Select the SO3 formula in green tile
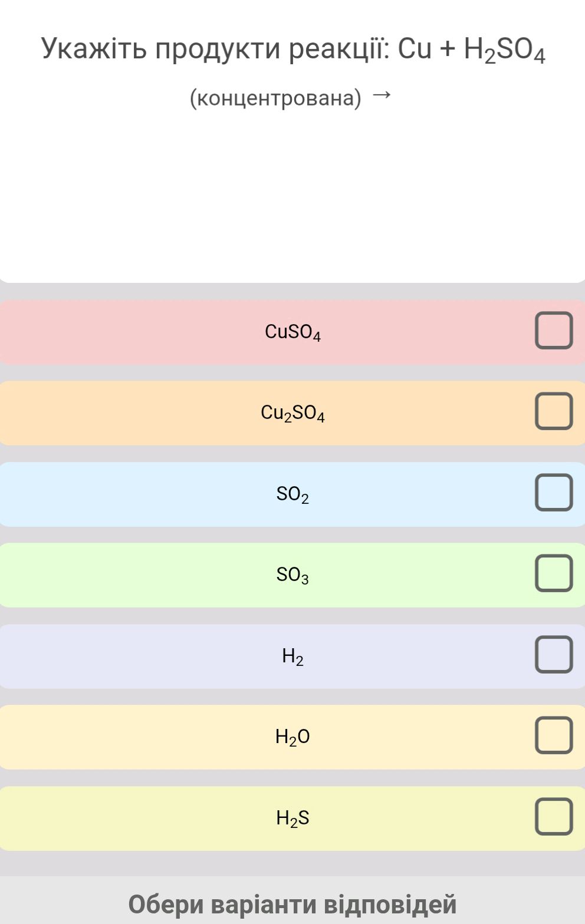 [x=292, y=575]
